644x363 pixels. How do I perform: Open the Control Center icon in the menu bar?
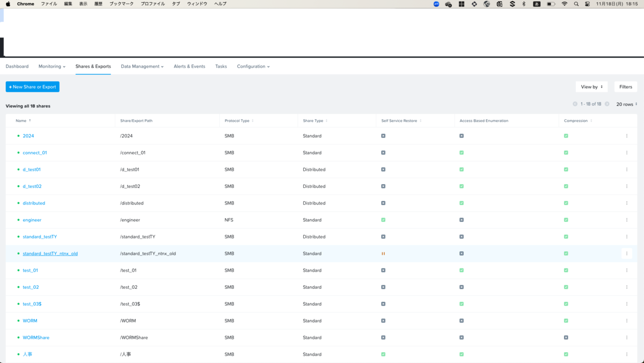click(x=587, y=4)
